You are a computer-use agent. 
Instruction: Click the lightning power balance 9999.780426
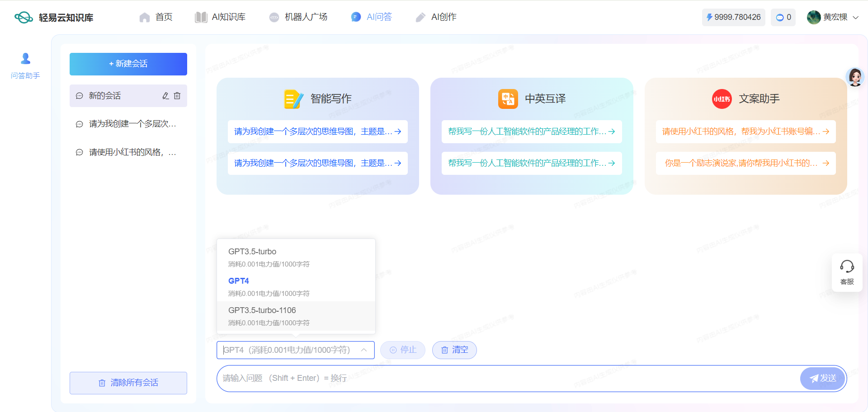pyautogui.click(x=733, y=17)
